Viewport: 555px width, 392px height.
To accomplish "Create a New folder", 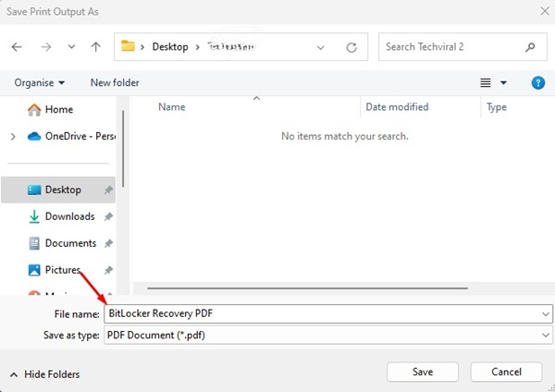I will coord(115,83).
